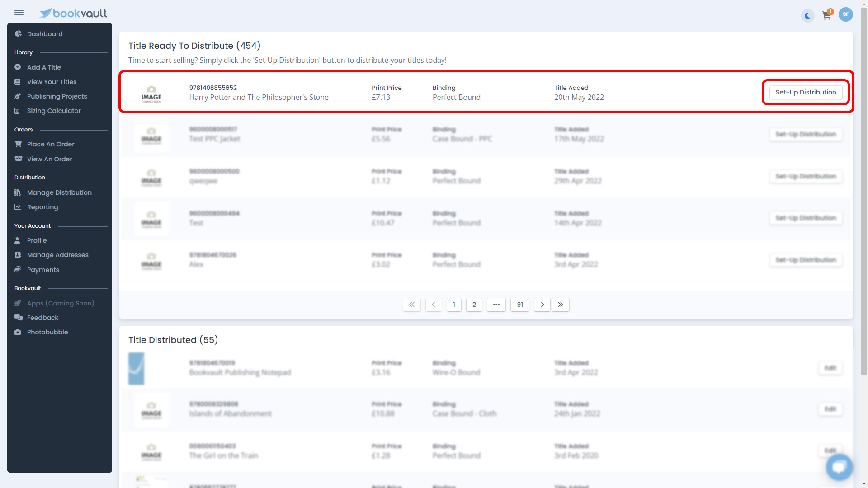868x488 pixels.
Task: Toggle dark mode moon icon
Action: 807,16
